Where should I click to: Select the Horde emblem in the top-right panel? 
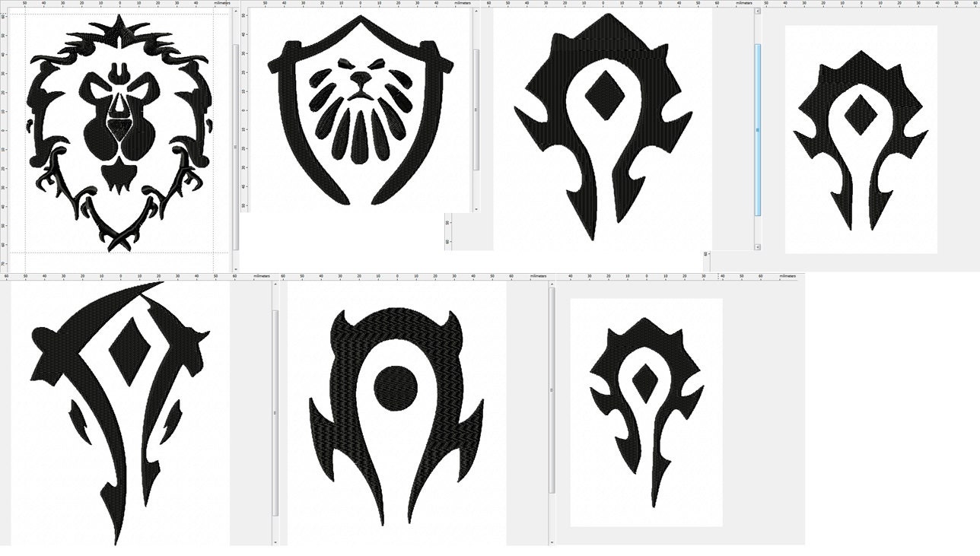861,141
